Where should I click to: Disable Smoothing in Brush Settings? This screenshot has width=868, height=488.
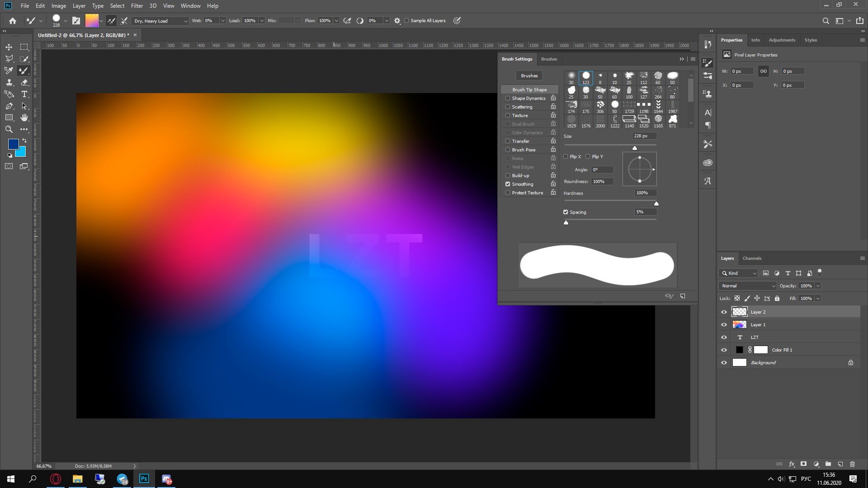508,184
